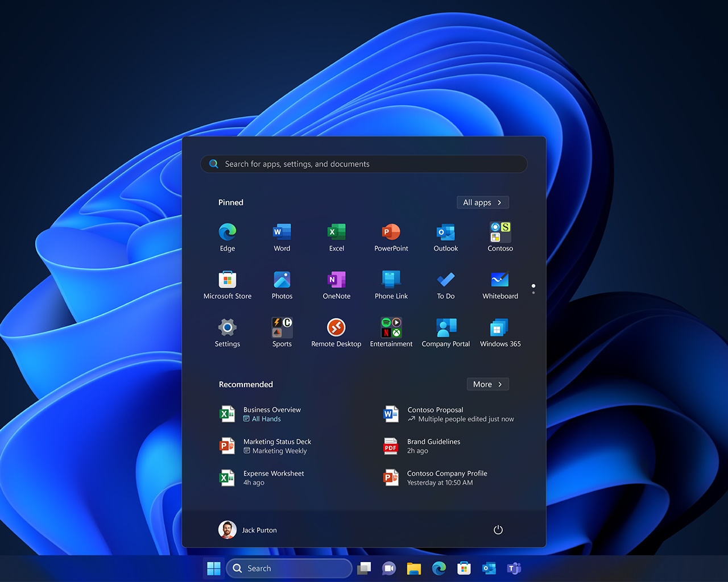This screenshot has width=728, height=582.
Task: Open Settings from pinned apps
Action: [x=227, y=332]
